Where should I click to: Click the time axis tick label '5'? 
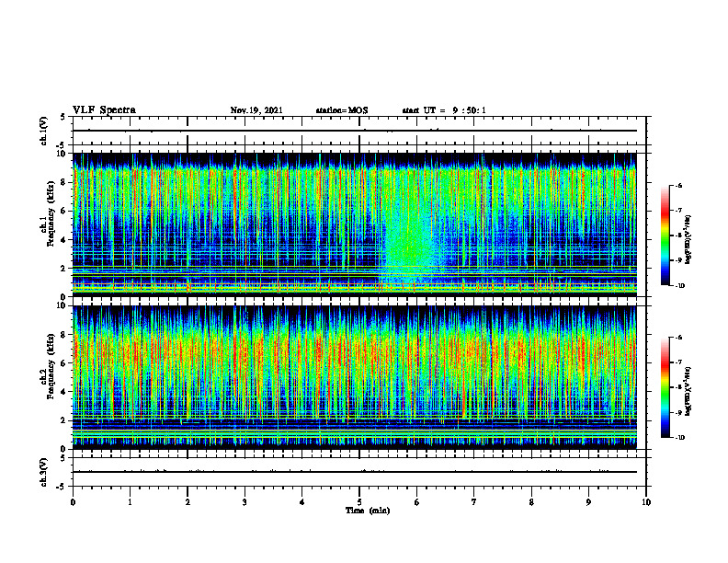point(359,502)
